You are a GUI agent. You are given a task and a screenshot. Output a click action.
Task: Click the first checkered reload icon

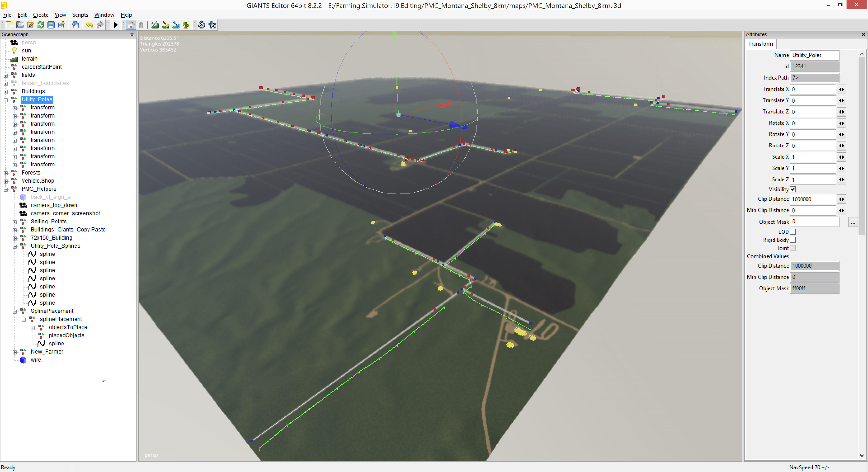coord(201,25)
